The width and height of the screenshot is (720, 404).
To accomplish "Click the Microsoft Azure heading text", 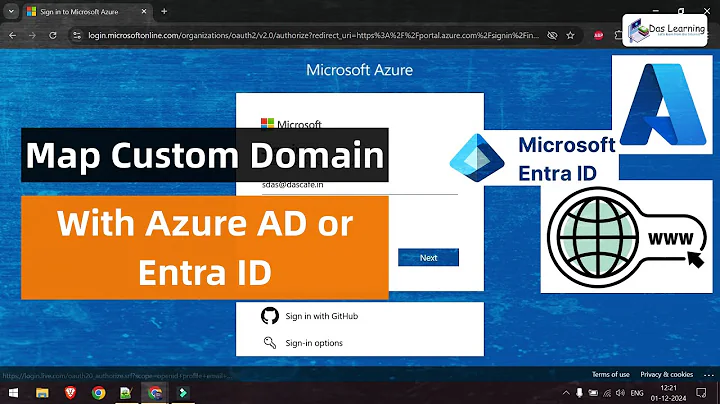I will tap(360, 70).
